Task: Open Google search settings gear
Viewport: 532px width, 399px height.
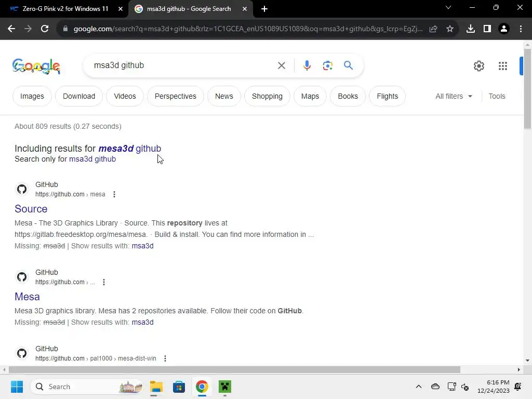Action: [478, 66]
